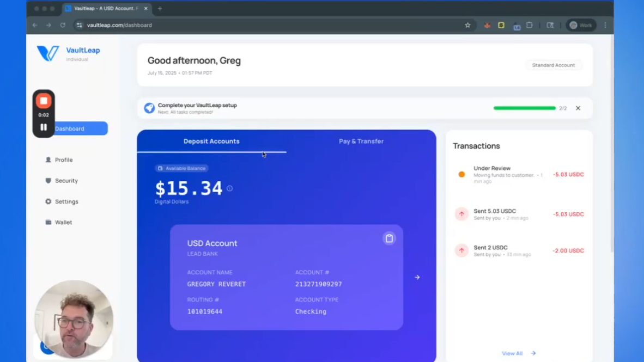Go to next account card arrow
This screenshot has width=644, height=362.
[417, 278]
